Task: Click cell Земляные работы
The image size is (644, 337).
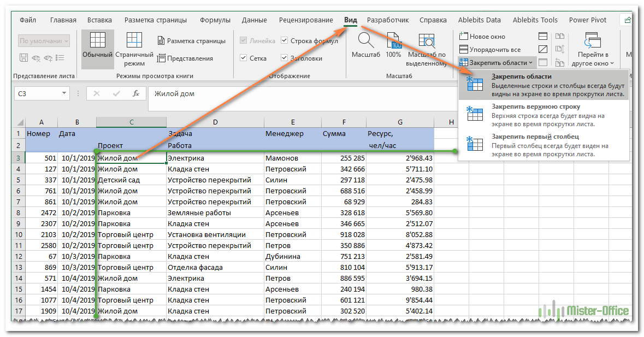Action: (x=215, y=212)
